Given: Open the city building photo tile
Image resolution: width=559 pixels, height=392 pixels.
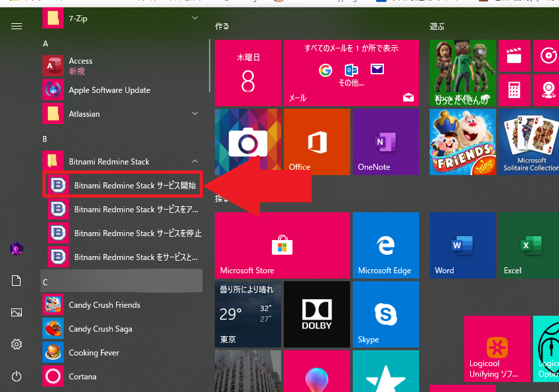Looking at the screenshot, I should click(x=248, y=371).
